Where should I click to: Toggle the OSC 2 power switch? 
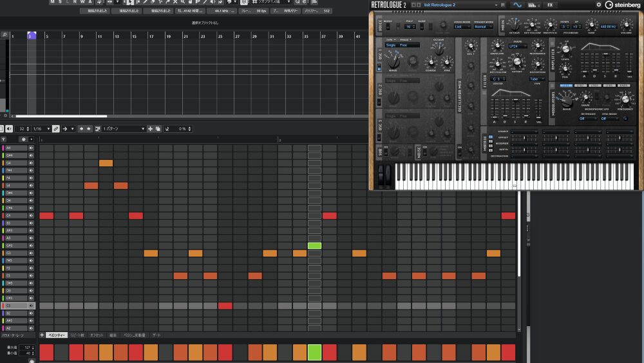[379, 103]
